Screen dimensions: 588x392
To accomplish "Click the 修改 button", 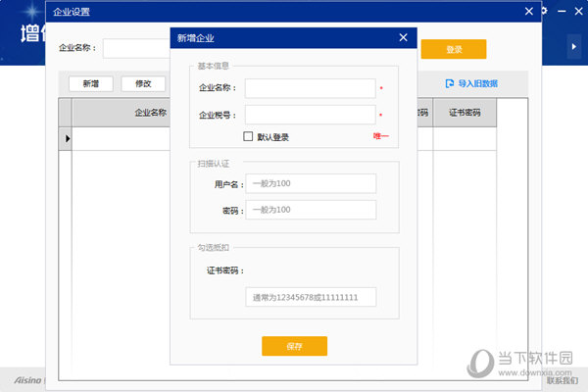I will [143, 83].
